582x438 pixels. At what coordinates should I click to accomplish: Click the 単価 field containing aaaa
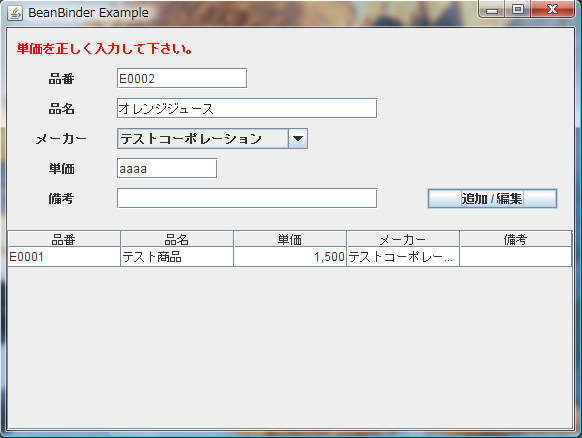tap(167, 169)
